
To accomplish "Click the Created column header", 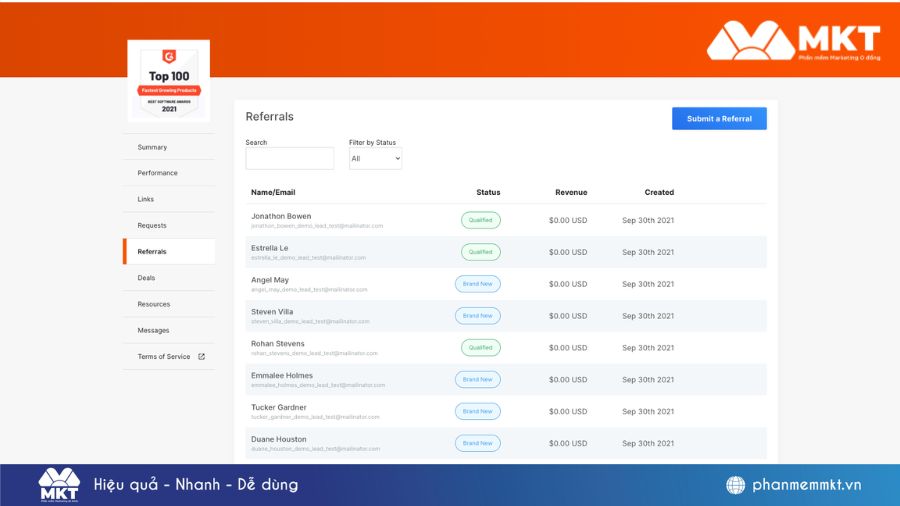I will [x=659, y=192].
